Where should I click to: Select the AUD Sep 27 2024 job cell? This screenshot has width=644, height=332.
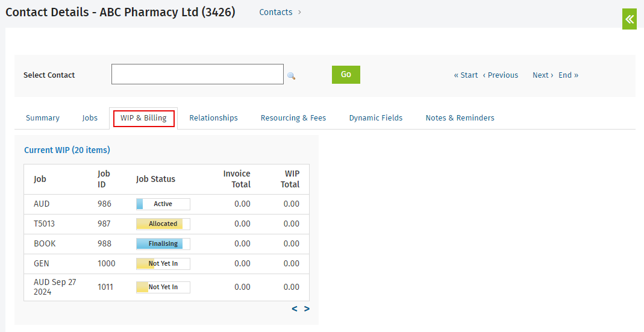pyautogui.click(x=55, y=287)
